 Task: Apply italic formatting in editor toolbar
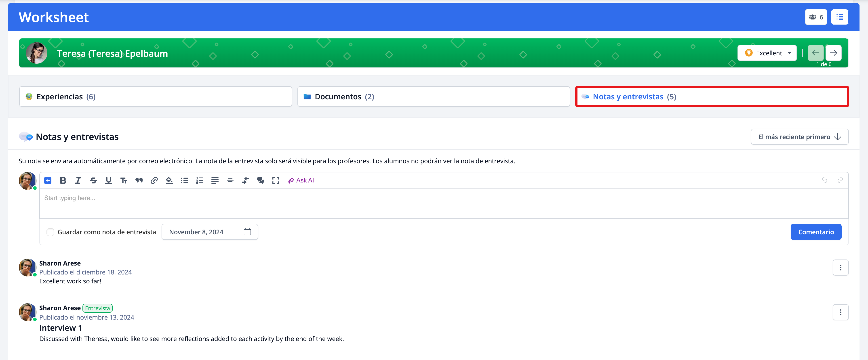(78, 180)
